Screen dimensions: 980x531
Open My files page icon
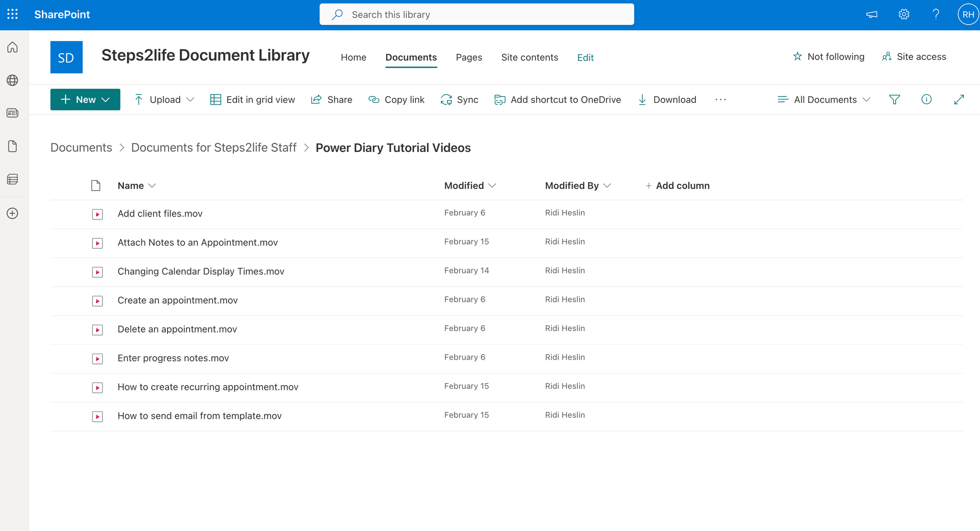[13, 146]
